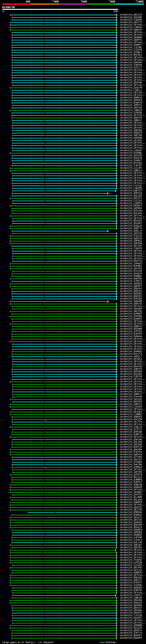
Task: Click the label UniRef100_Q4PN30
Action: pyautogui.click(x=131, y=208)
